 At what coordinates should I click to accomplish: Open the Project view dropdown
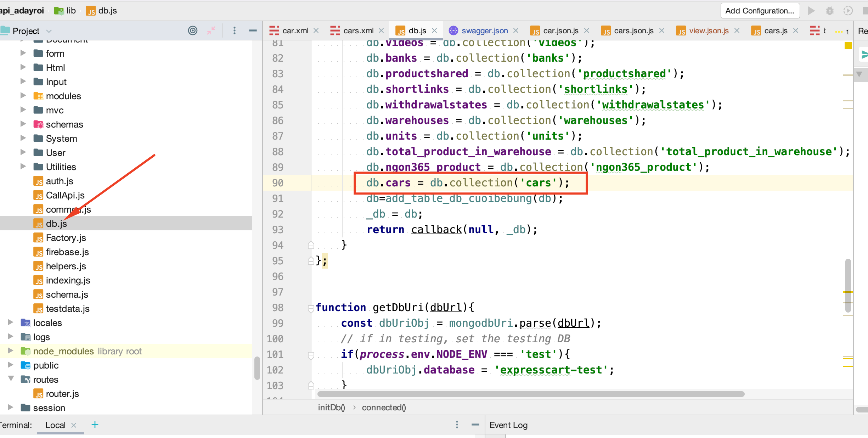pos(49,31)
